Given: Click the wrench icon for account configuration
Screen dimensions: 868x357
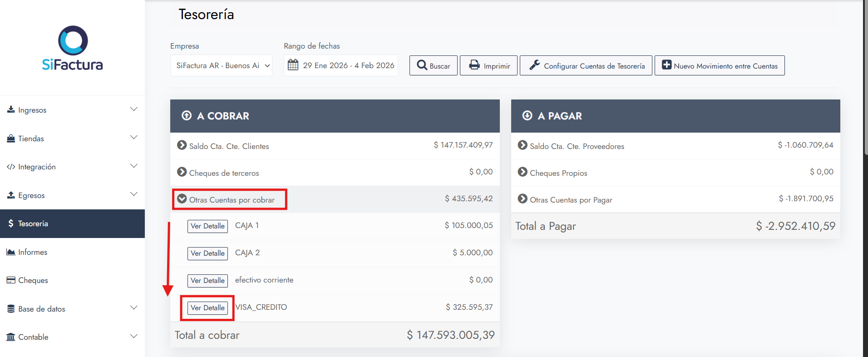Looking at the screenshot, I should point(535,65).
